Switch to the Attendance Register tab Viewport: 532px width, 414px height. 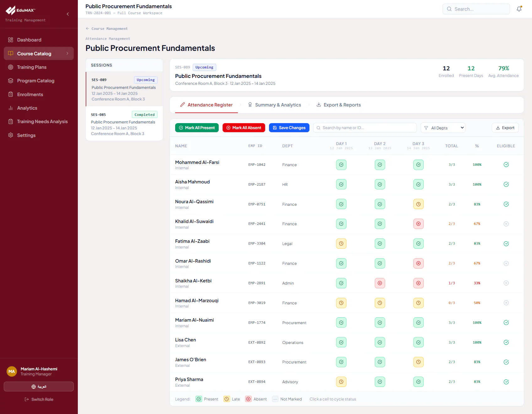coord(207,105)
